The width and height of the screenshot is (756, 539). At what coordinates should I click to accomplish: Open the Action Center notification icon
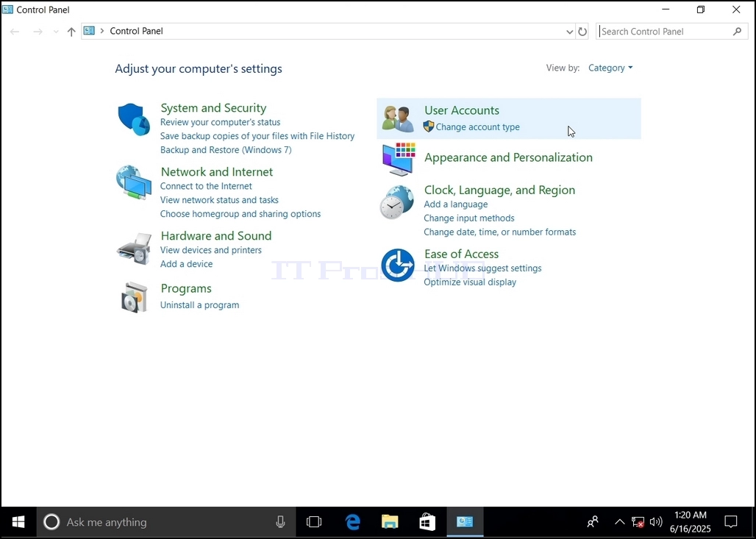coord(731,521)
